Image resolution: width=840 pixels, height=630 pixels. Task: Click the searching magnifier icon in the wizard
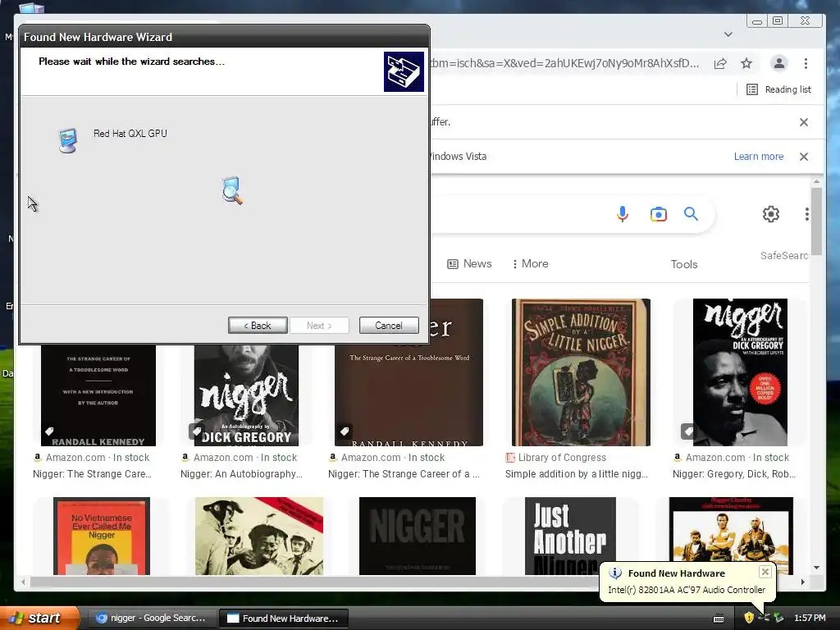(x=232, y=190)
